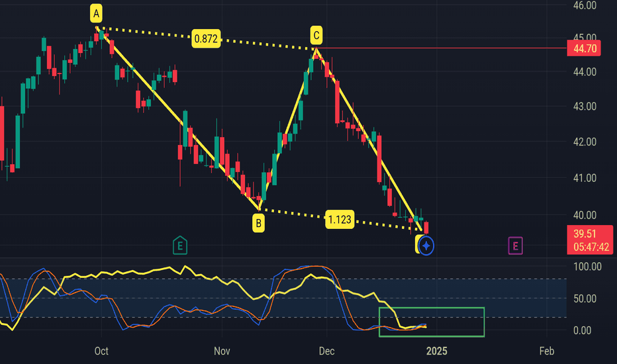The image size is (617, 364).
Task: Click the blue circled star marker
Action: pos(426,246)
